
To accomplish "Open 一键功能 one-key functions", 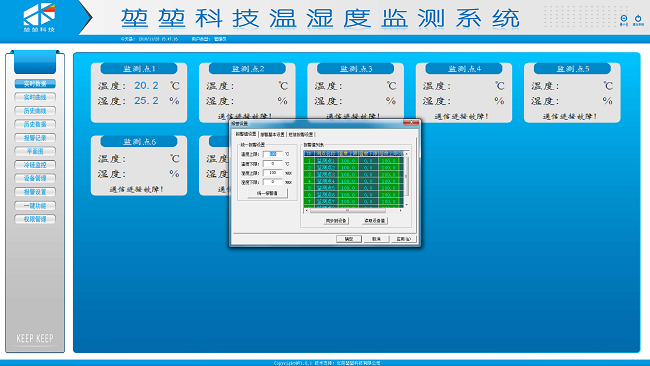I will (35, 206).
